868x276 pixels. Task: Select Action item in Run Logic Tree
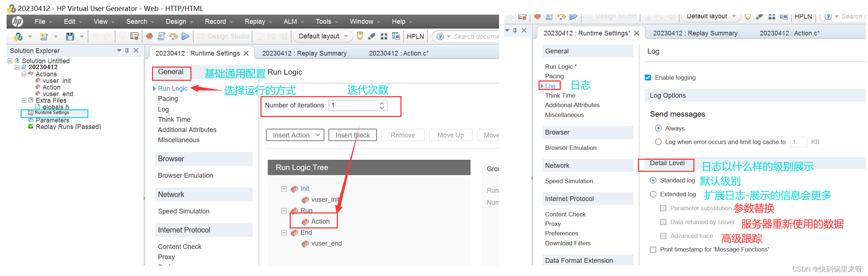click(320, 222)
